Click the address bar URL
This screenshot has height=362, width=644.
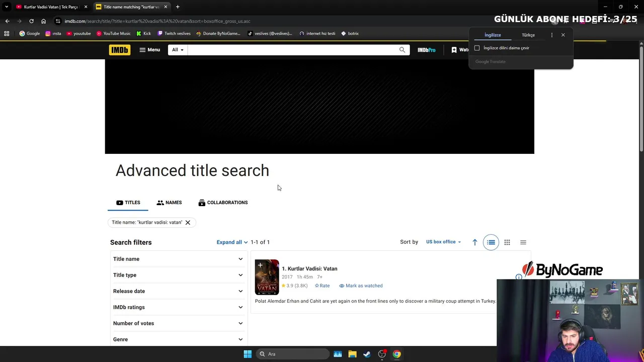click(157, 21)
